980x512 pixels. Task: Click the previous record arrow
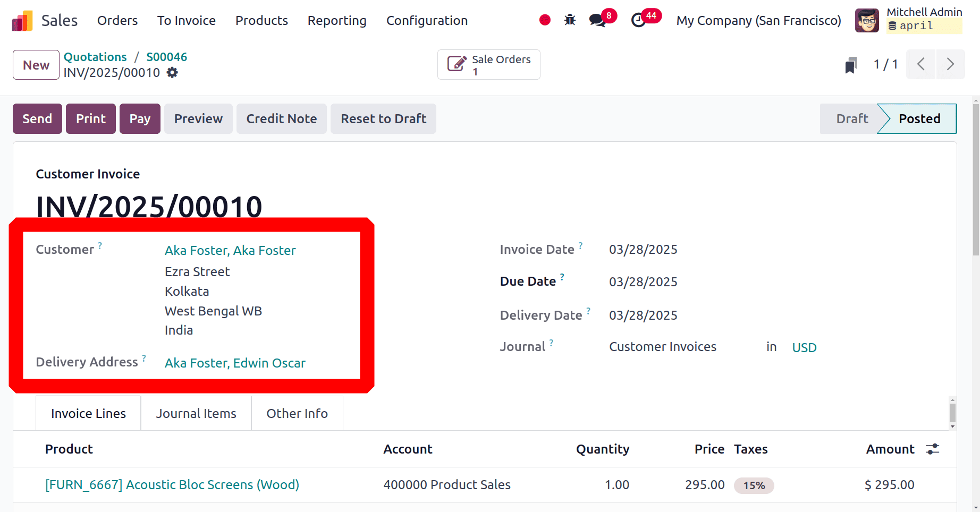point(921,64)
